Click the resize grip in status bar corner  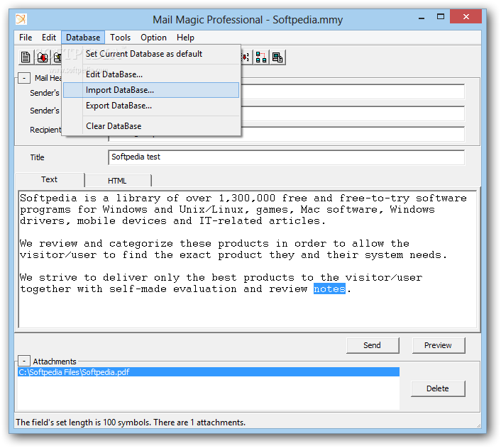pyautogui.click(x=478, y=425)
